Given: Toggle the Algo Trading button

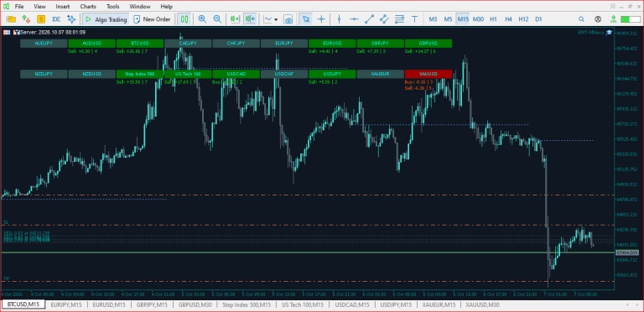Looking at the screenshot, I should [106, 19].
